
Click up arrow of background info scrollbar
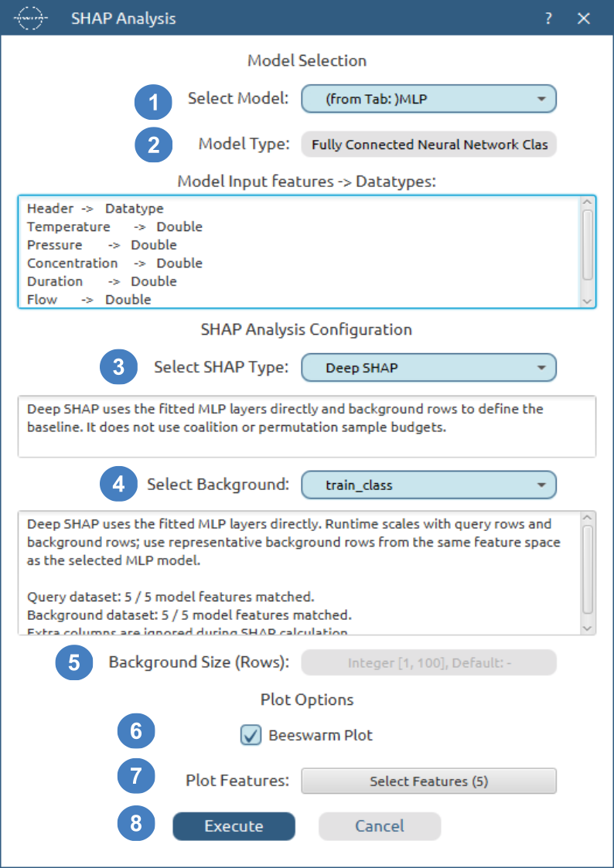588,518
